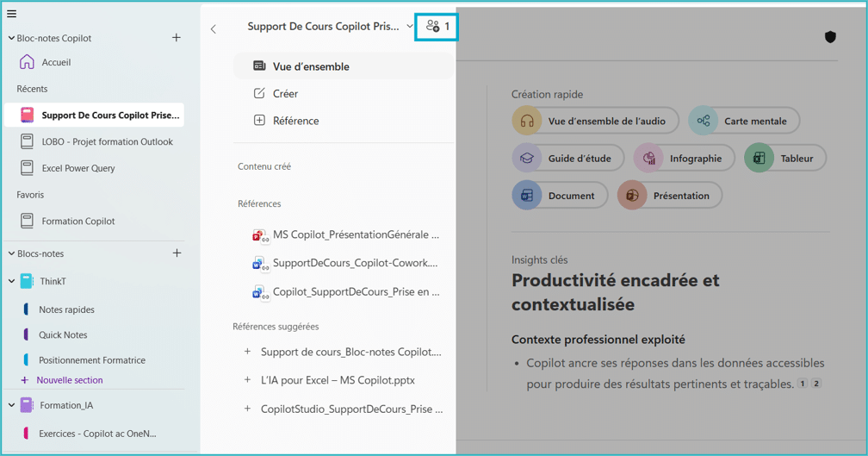Create a Tableur spreadsheet
868x456 pixels.
(x=785, y=159)
